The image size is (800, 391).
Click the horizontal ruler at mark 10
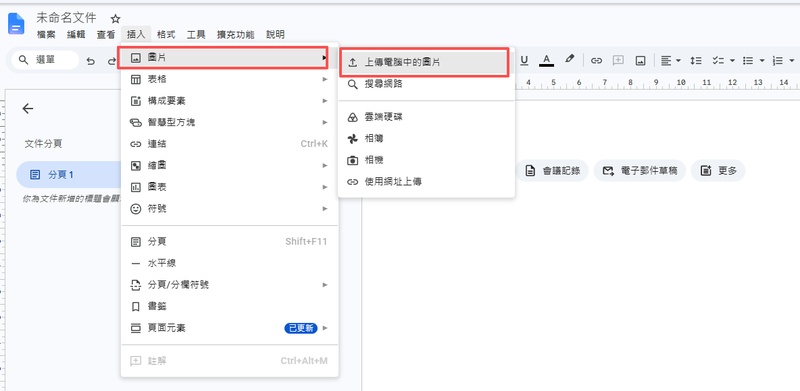(681, 82)
